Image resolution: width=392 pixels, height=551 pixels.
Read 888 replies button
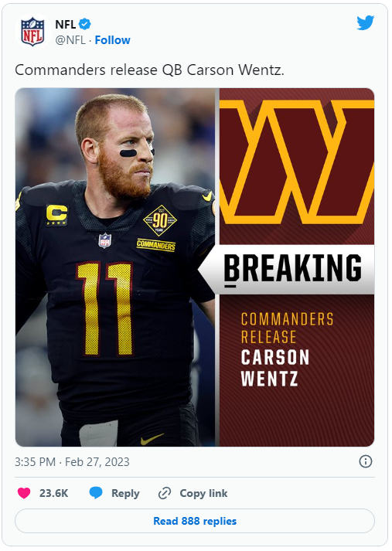[x=195, y=521]
